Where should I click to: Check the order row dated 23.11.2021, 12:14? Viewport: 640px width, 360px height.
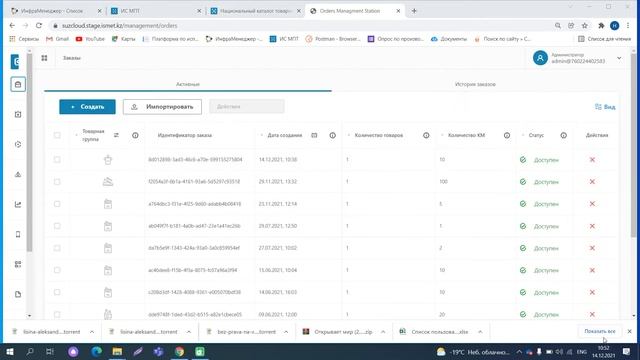pyautogui.click(x=57, y=204)
